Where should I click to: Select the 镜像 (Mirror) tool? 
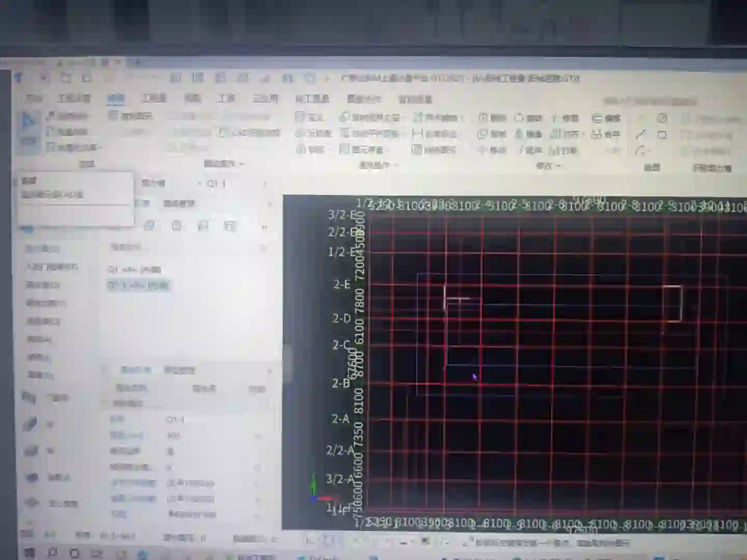(x=528, y=134)
